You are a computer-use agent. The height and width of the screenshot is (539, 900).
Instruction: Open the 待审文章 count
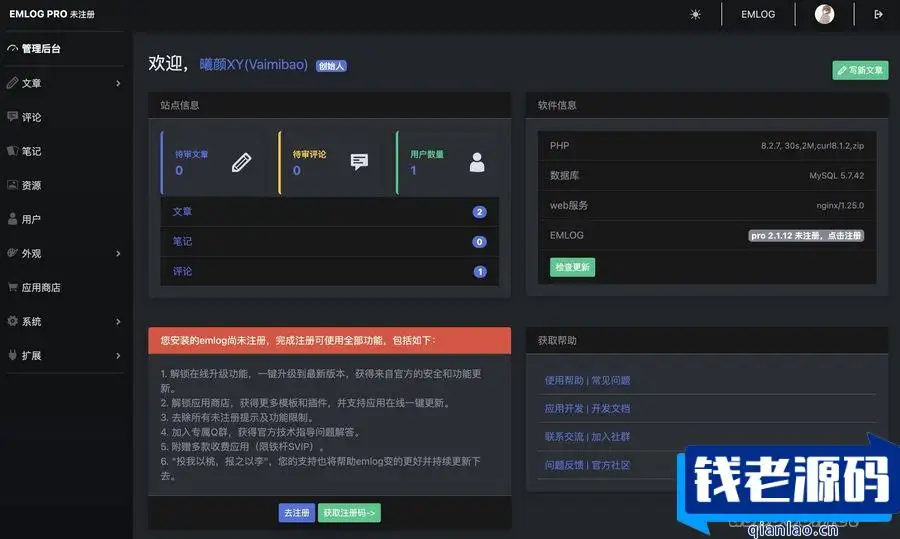tap(179, 170)
